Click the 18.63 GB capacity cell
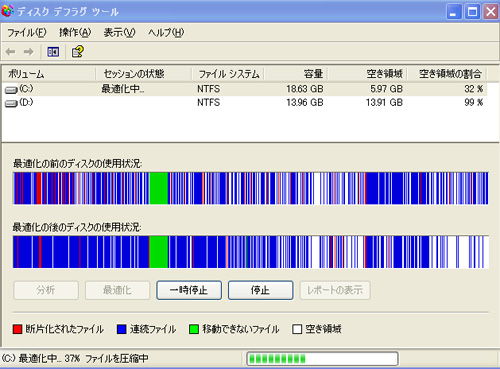500x369 pixels. point(305,89)
